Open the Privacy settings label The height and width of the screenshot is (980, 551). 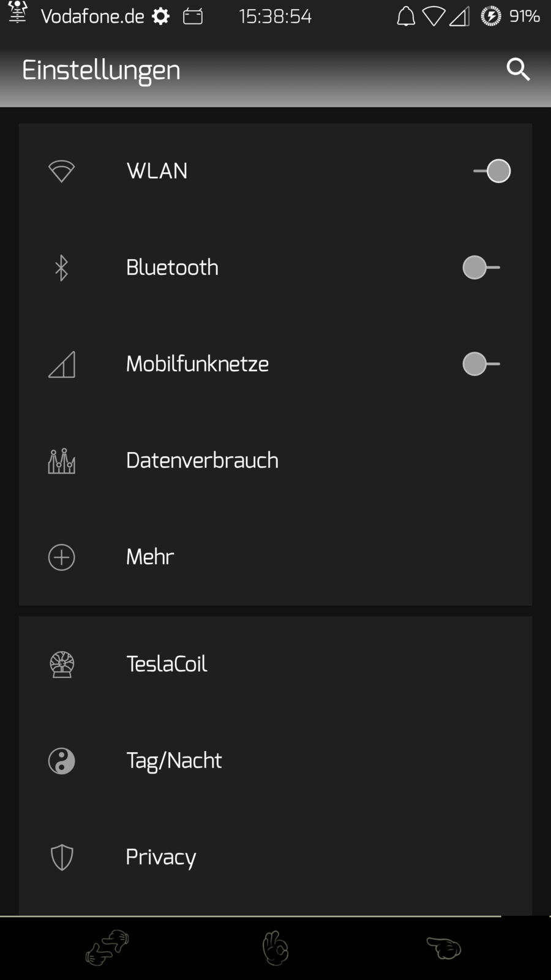click(x=161, y=858)
